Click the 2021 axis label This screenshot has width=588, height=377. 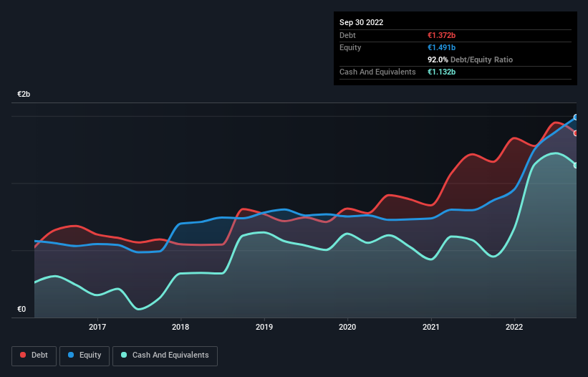pyautogui.click(x=431, y=327)
